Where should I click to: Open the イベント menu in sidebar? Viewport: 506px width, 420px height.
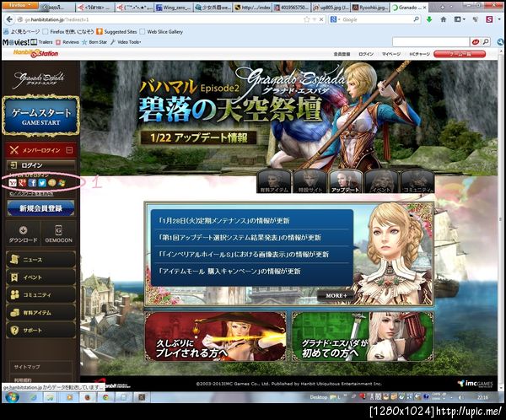[x=41, y=277]
